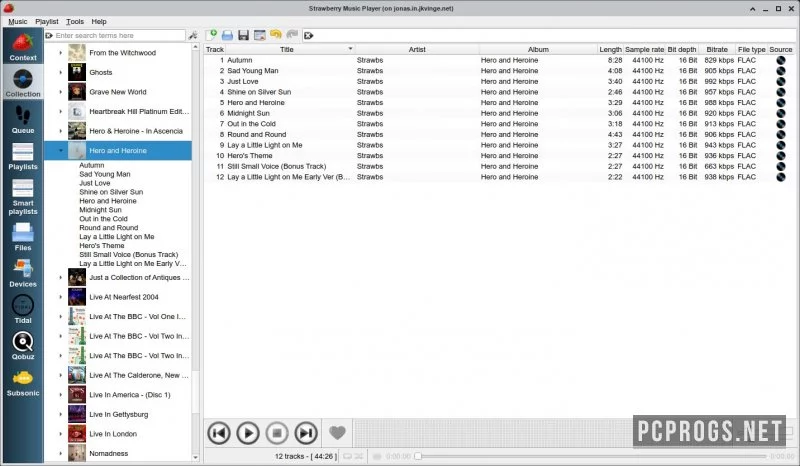Expand the Ghosts album
800x466 pixels.
tap(61, 72)
